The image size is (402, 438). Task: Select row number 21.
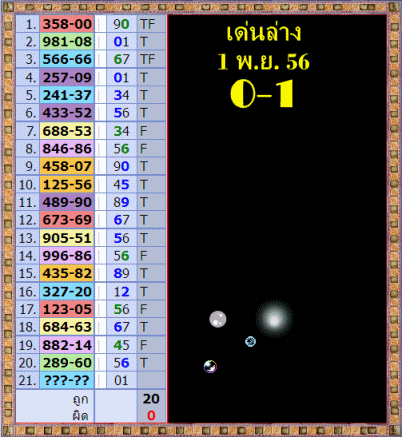[27, 380]
